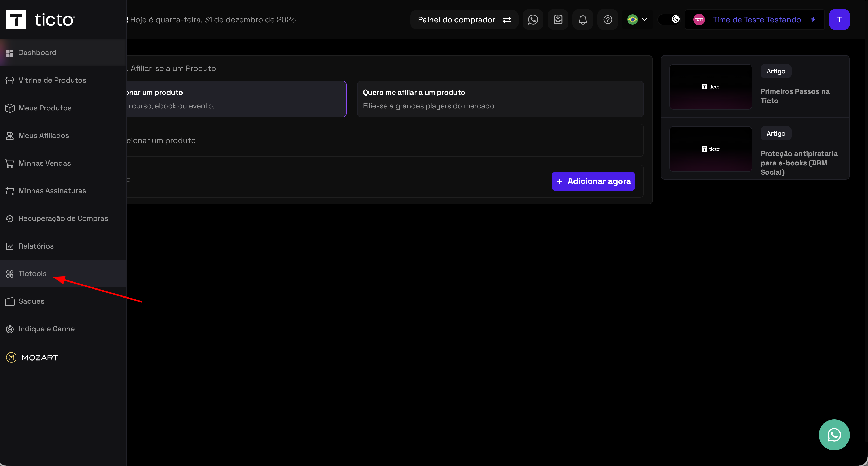This screenshot has width=868, height=466.
Task: Open Tictools in the sidebar menu
Action: [32, 274]
